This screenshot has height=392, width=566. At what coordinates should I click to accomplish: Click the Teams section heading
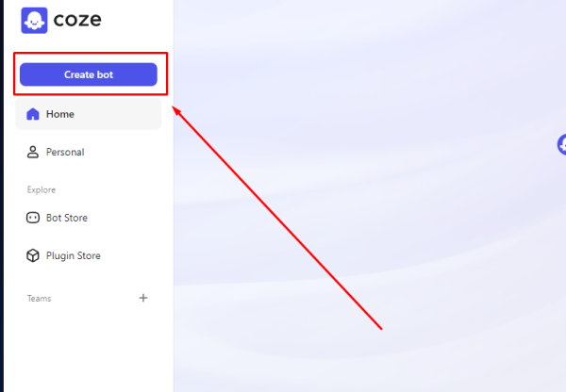39,298
